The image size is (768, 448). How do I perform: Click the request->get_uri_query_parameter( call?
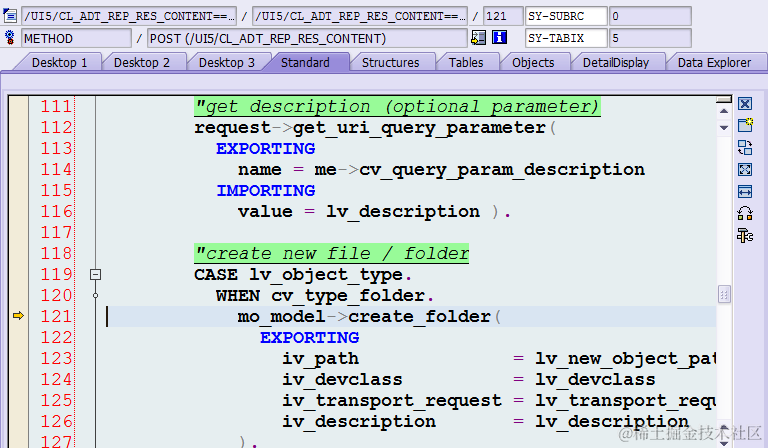tap(375, 128)
